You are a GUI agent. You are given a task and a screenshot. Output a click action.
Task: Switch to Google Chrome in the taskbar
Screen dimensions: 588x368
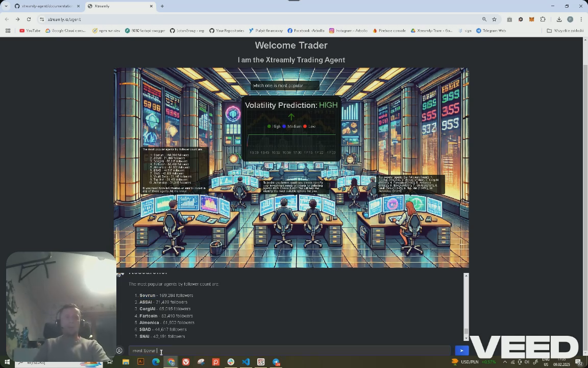171,362
